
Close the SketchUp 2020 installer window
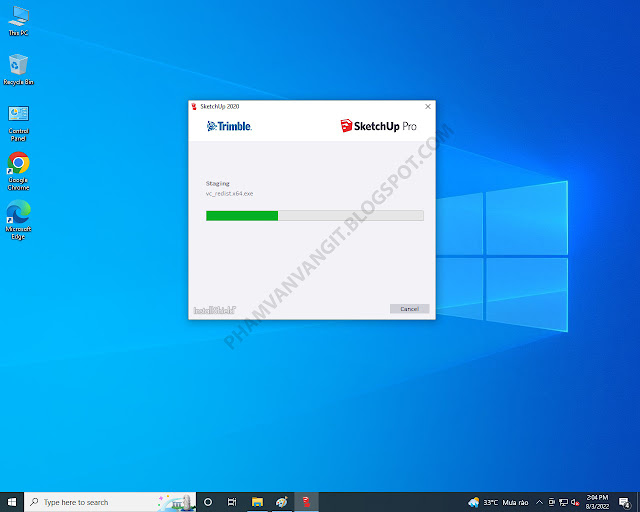click(x=428, y=107)
